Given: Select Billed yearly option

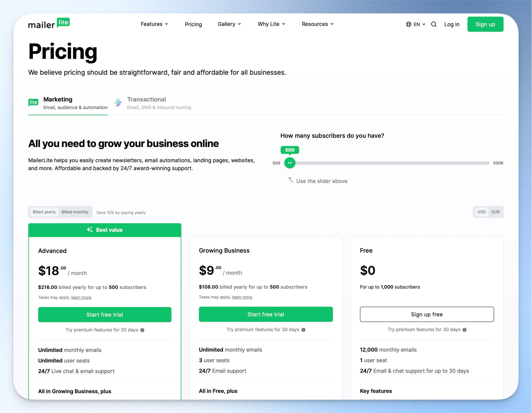Looking at the screenshot, I should pyautogui.click(x=44, y=212).
